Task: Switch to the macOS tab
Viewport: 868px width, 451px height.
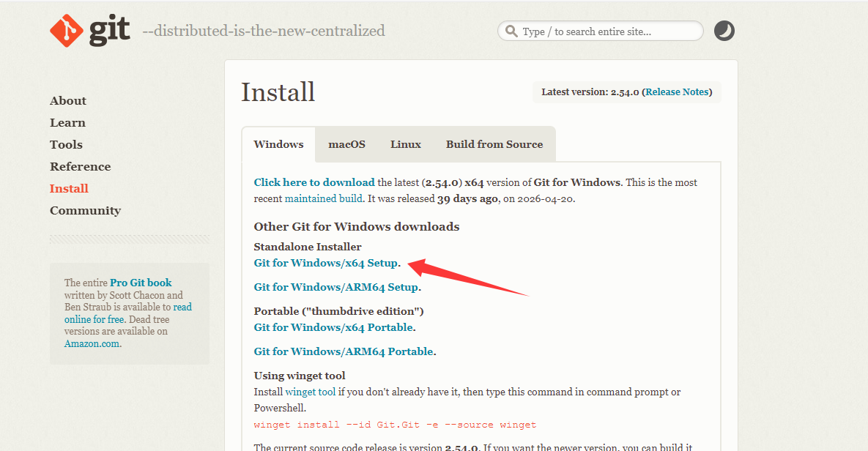Action: [x=346, y=144]
